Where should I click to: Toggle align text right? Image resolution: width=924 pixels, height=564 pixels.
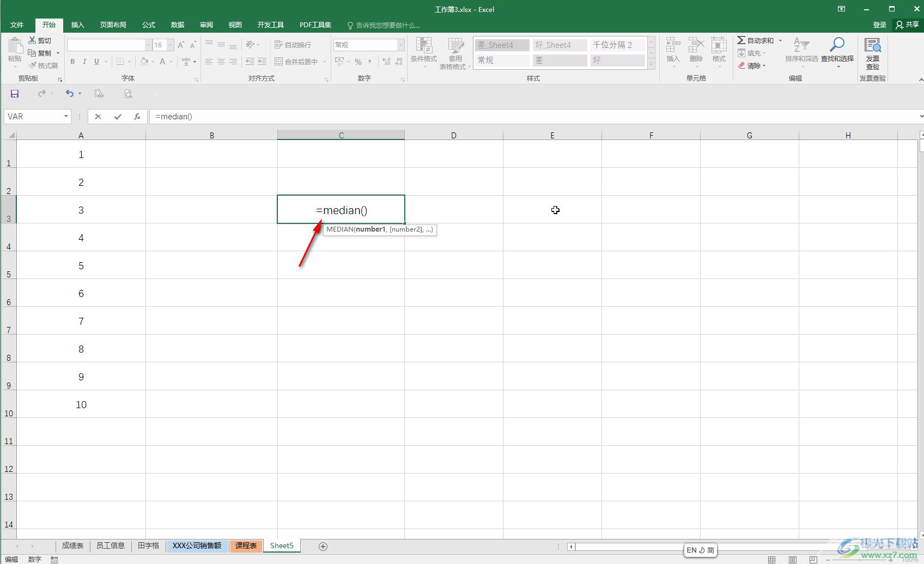233,62
